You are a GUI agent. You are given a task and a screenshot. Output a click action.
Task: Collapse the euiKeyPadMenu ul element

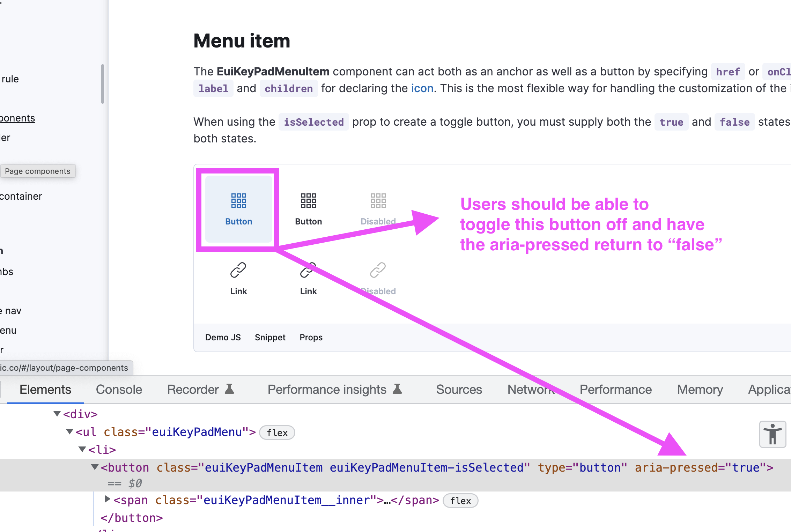69,432
